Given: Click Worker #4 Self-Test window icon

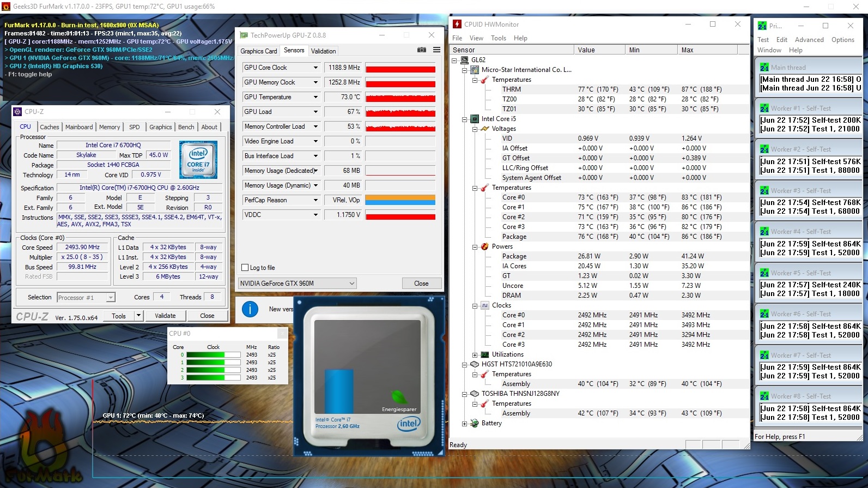Looking at the screenshot, I should 764,231.
